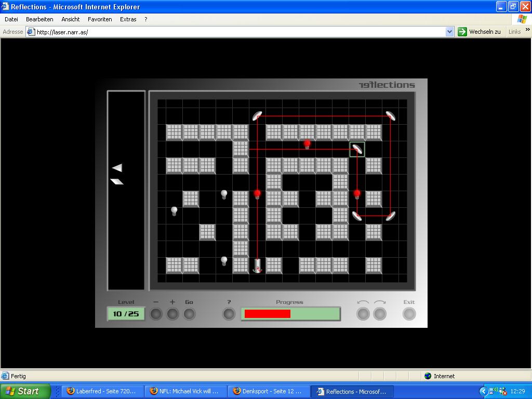Pick the parallelogram piece from inventory
The width and height of the screenshot is (532, 399).
click(x=117, y=181)
